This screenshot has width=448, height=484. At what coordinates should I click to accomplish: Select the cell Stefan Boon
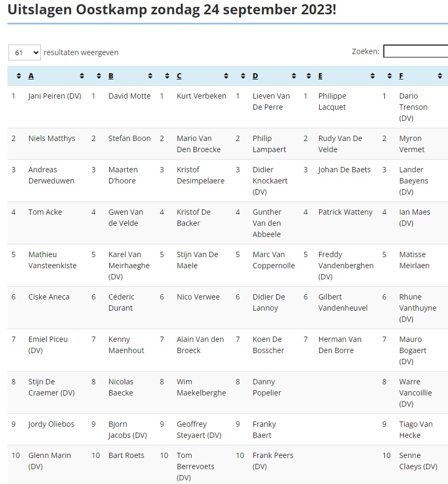pos(129,138)
